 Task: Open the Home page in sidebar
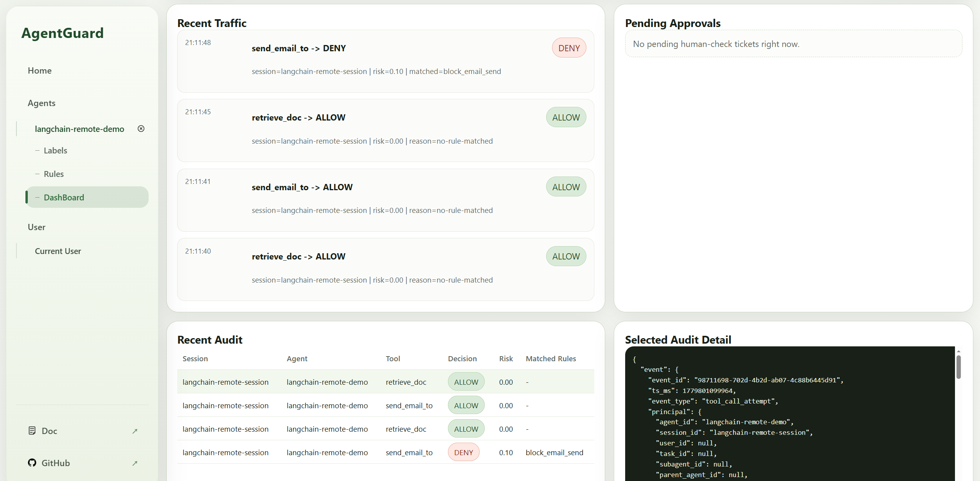(x=40, y=70)
